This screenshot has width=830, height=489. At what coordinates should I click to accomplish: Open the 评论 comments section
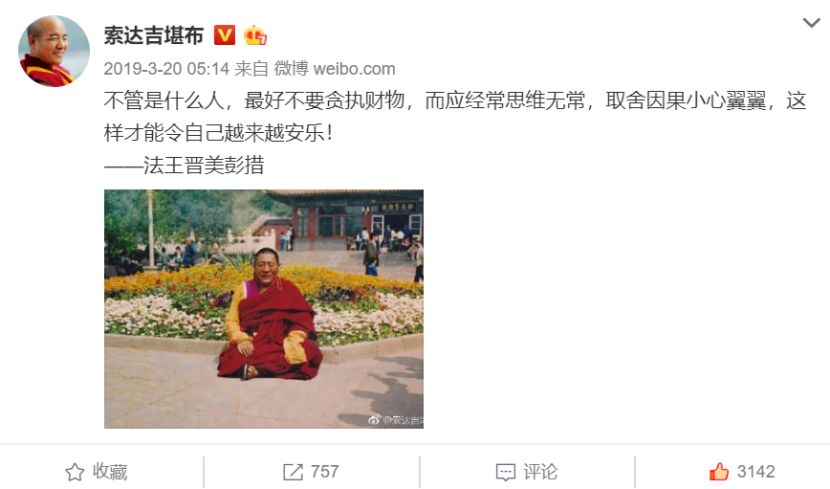click(540, 472)
